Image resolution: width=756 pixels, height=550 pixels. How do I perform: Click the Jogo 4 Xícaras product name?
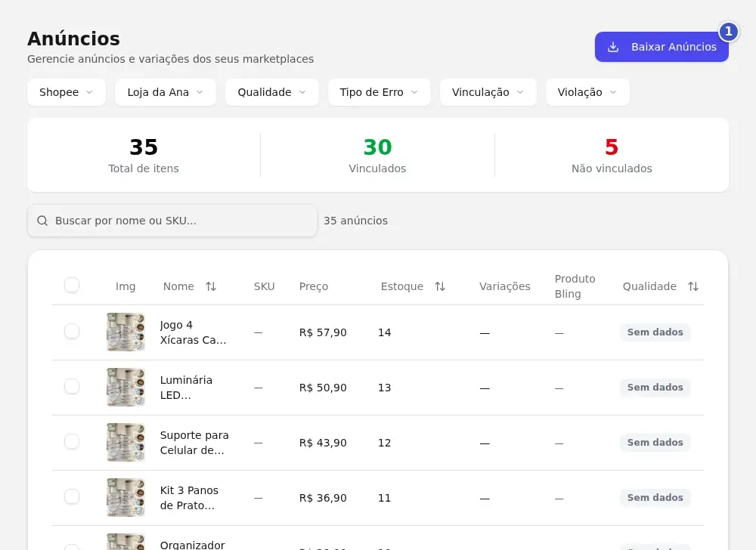pyautogui.click(x=193, y=332)
